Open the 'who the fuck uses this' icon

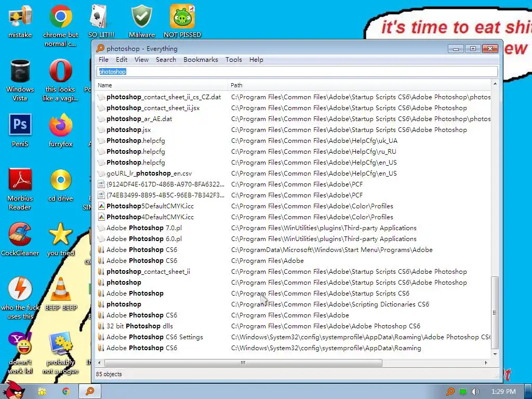(x=20, y=299)
